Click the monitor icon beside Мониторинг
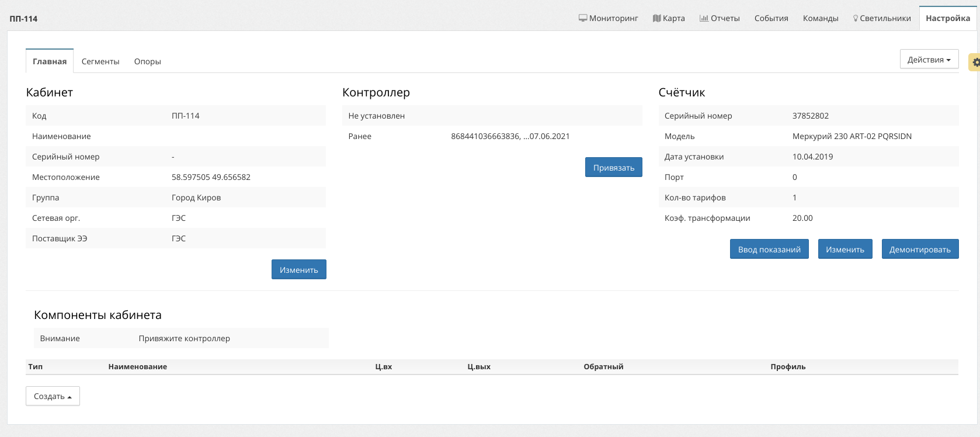The image size is (980, 437). click(x=582, y=18)
